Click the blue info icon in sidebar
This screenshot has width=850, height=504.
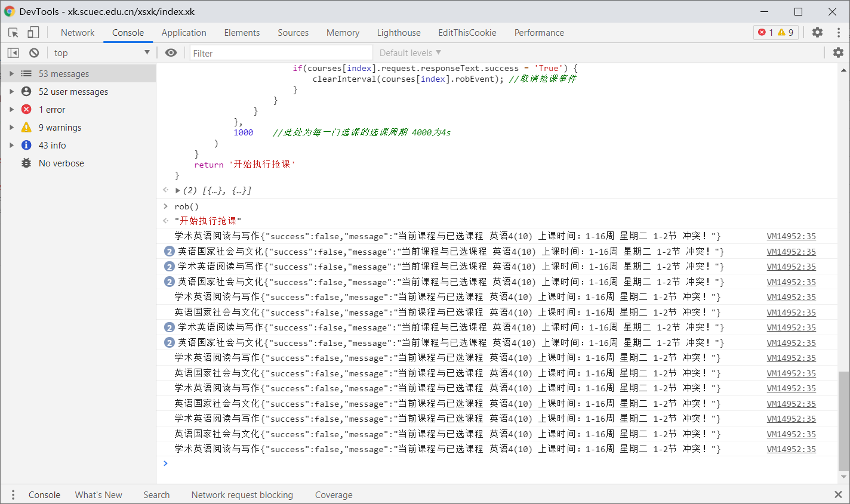point(26,145)
